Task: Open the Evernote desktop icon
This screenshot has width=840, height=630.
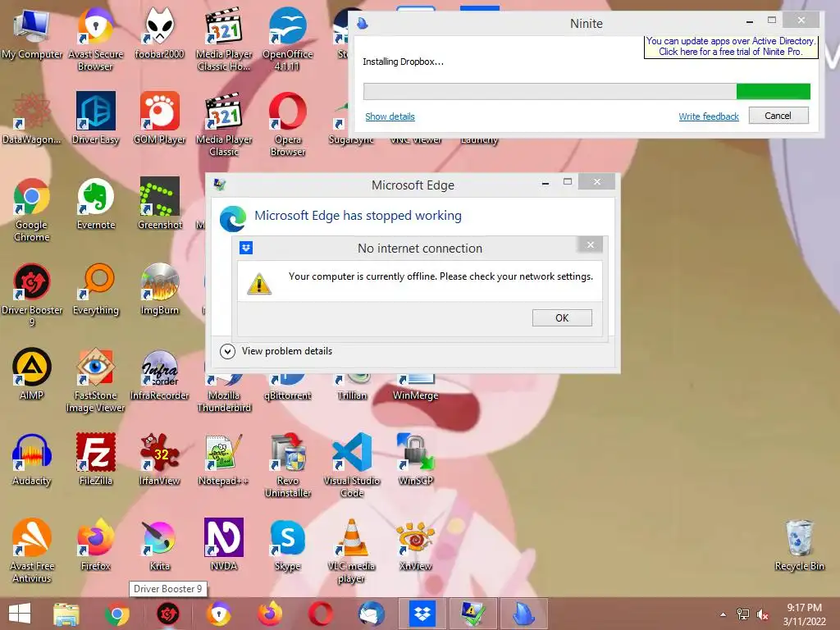Action: 95,203
